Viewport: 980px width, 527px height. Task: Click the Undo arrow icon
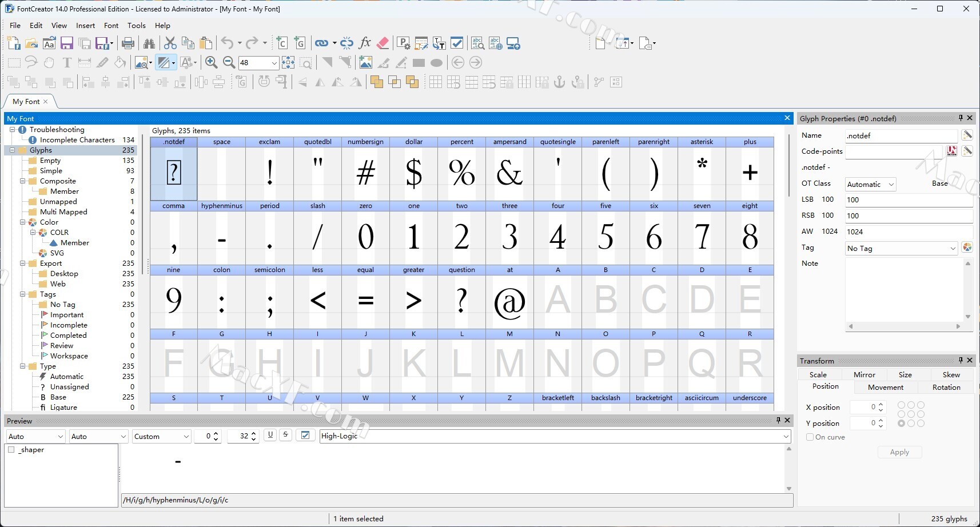point(227,43)
